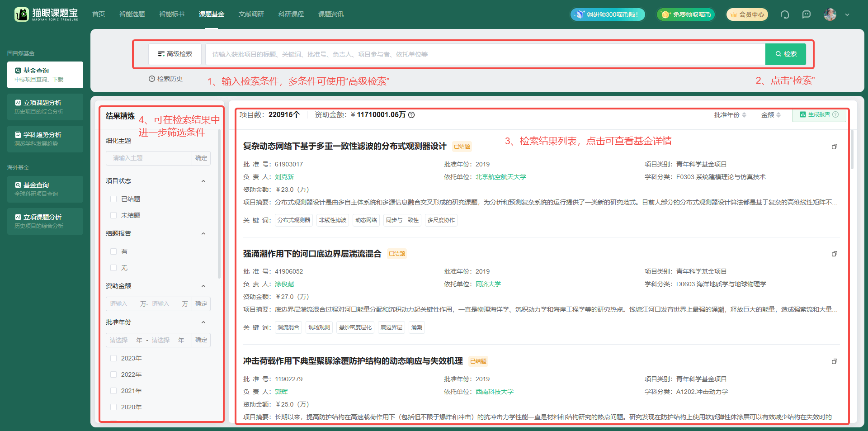Click the help icon on 生成报告

(835, 114)
